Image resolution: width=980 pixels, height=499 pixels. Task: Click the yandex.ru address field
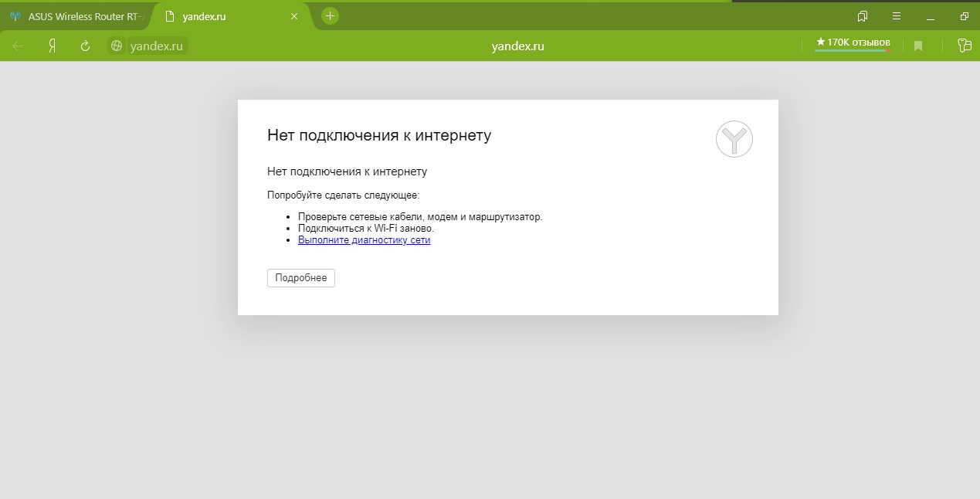pos(157,46)
